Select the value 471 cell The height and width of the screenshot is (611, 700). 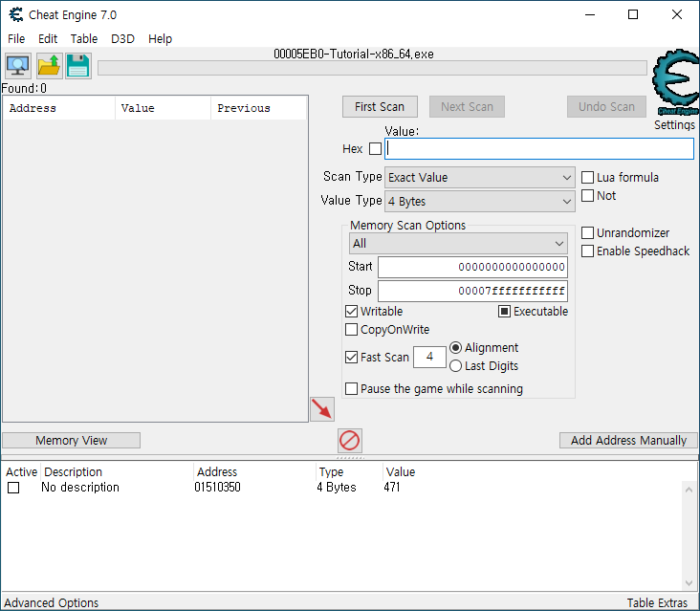[391, 487]
